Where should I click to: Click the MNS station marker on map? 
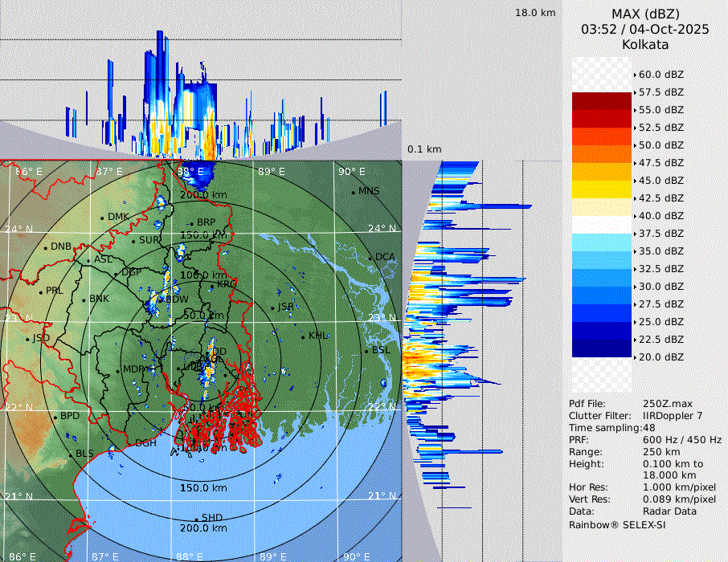[x=354, y=192]
